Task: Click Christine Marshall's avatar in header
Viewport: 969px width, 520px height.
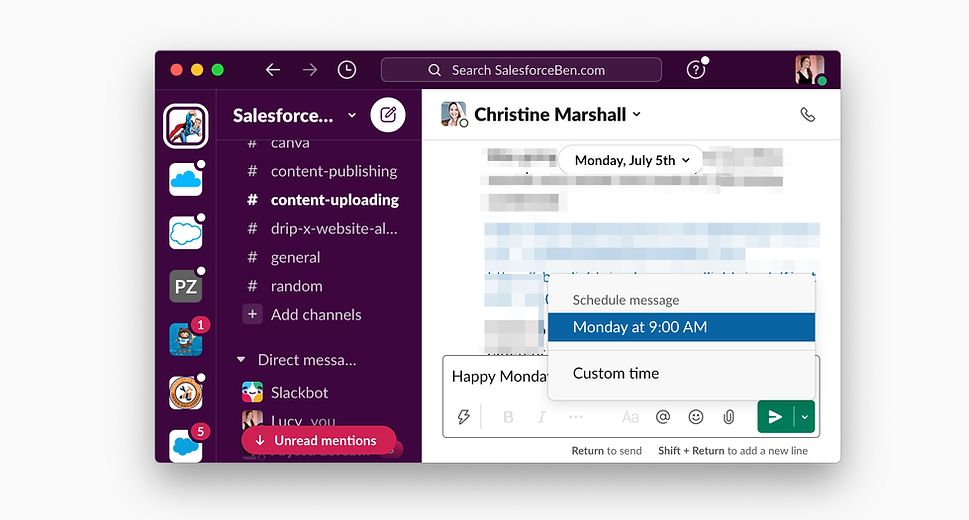Action: [x=454, y=114]
